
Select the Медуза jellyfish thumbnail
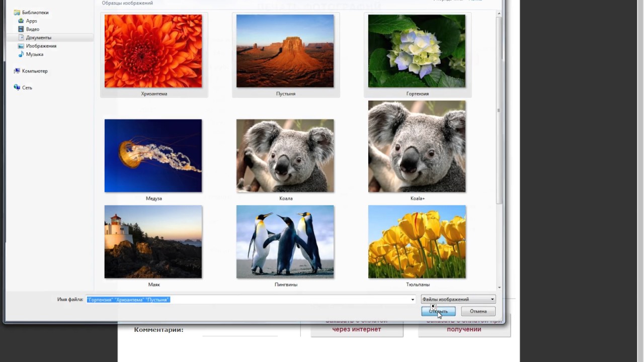pos(153,156)
